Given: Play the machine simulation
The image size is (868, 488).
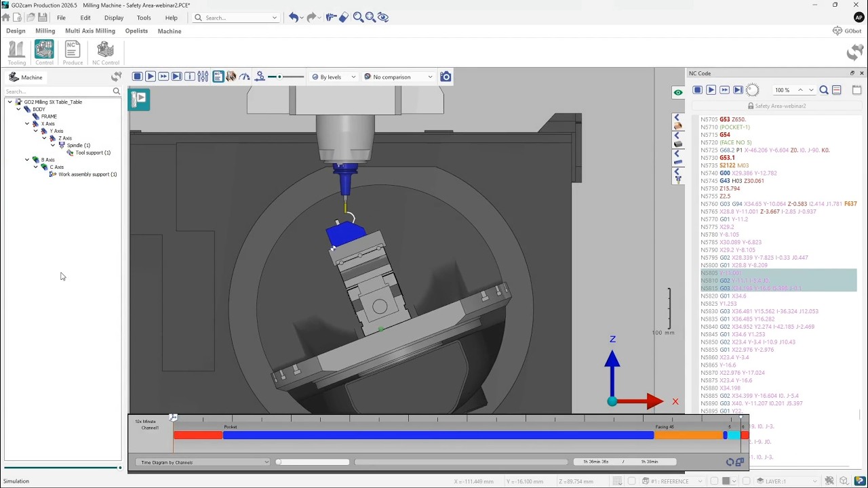Looking at the screenshot, I should click(x=151, y=77).
